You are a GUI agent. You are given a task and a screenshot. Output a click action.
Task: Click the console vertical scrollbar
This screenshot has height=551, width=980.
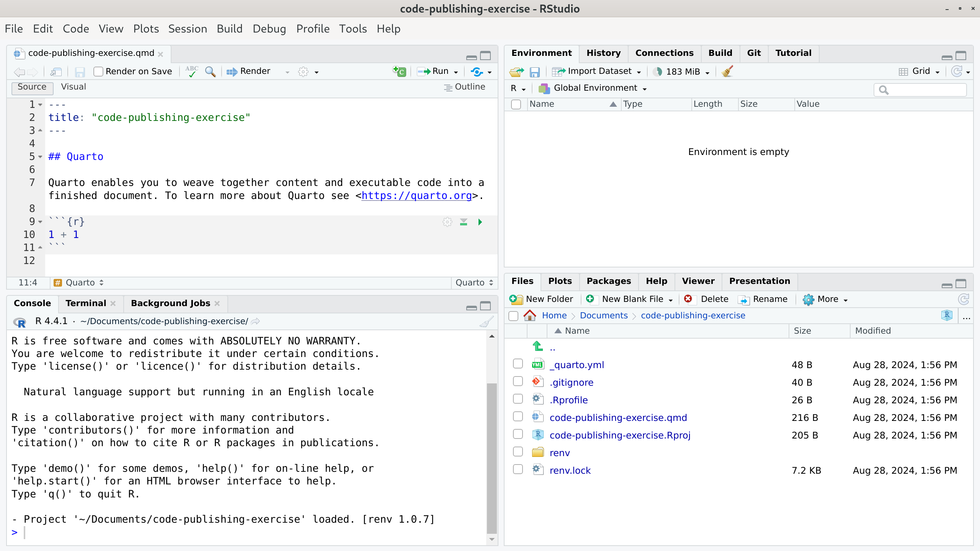point(492,458)
